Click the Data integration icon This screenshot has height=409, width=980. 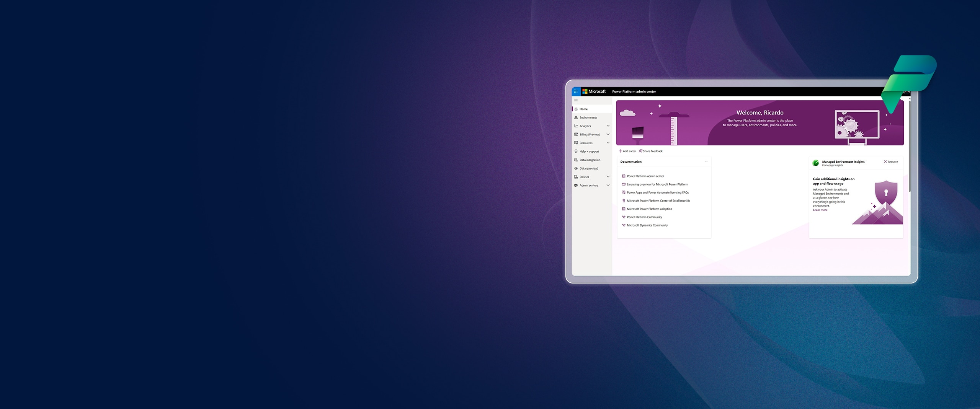click(576, 160)
